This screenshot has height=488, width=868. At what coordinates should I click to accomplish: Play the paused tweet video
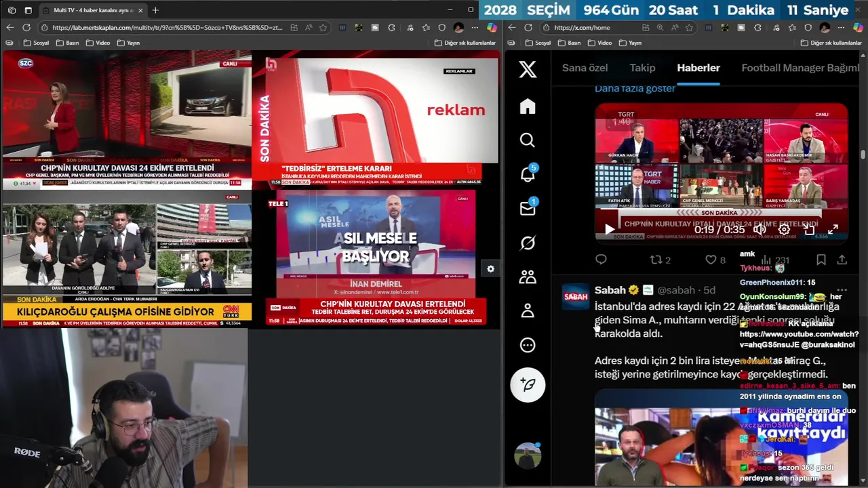point(610,230)
